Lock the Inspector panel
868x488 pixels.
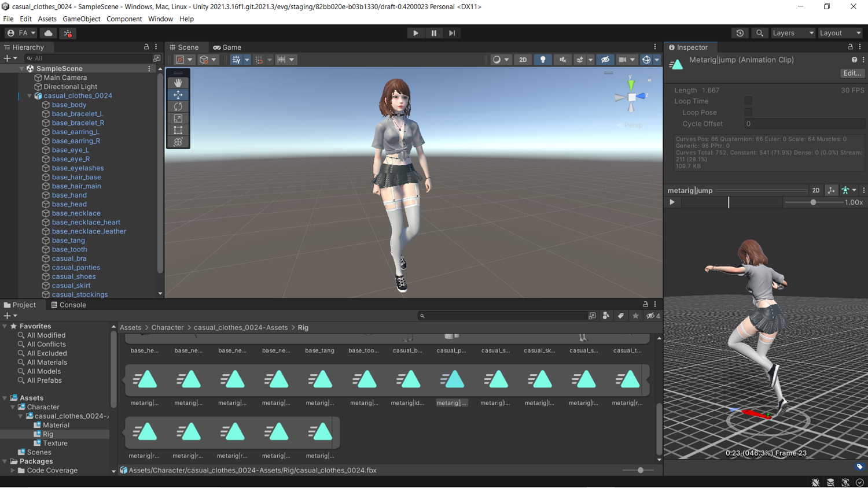click(x=850, y=47)
